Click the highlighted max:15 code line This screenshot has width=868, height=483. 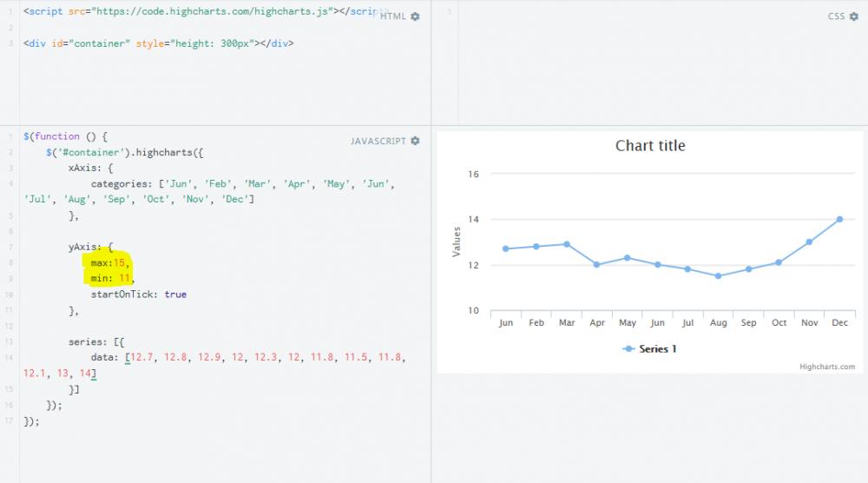[110, 262]
